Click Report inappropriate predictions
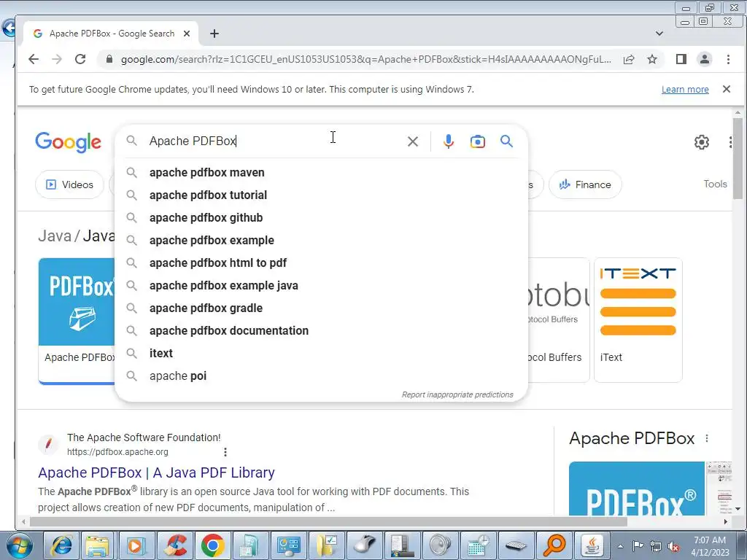The width and height of the screenshot is (747, 560). [x=457, y=394]
